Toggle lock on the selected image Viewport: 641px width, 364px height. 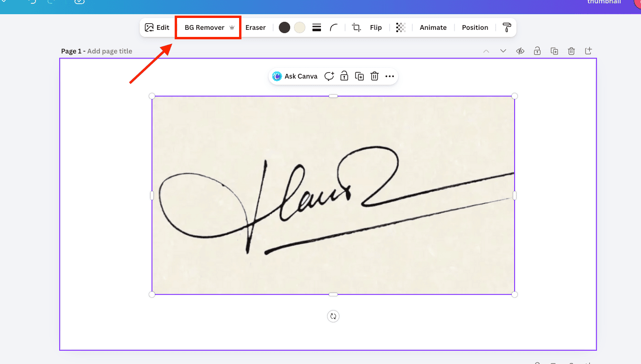pos(344,76)
